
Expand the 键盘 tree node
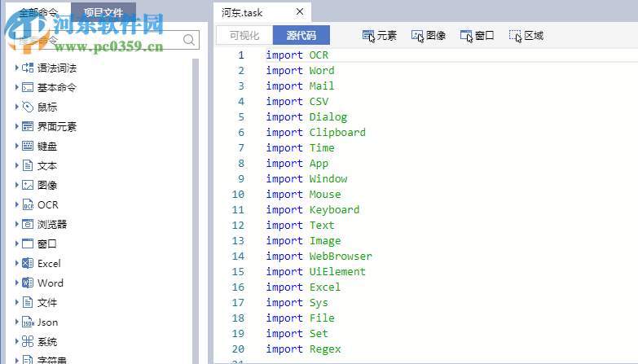[x=16, y=146]
